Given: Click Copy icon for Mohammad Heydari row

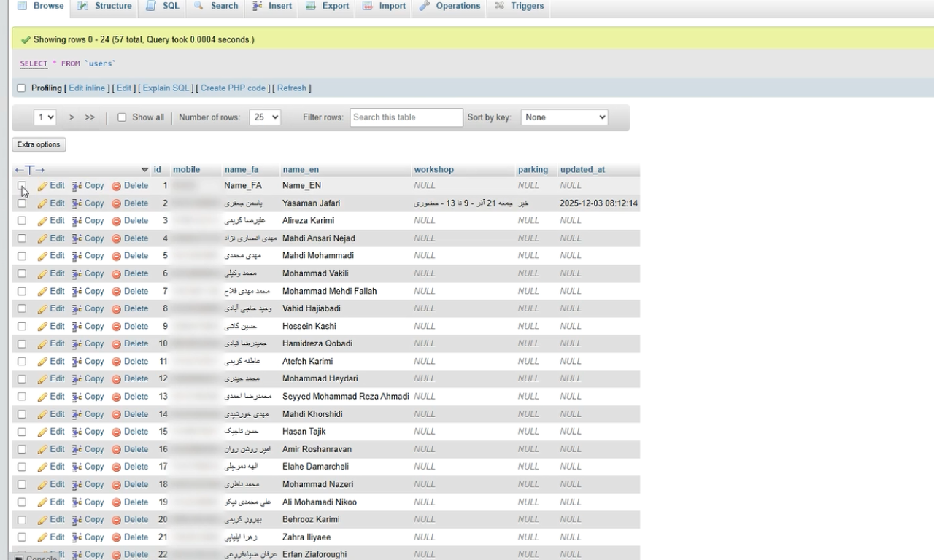Looking at the screenshot, I should (x=77, y=379).
